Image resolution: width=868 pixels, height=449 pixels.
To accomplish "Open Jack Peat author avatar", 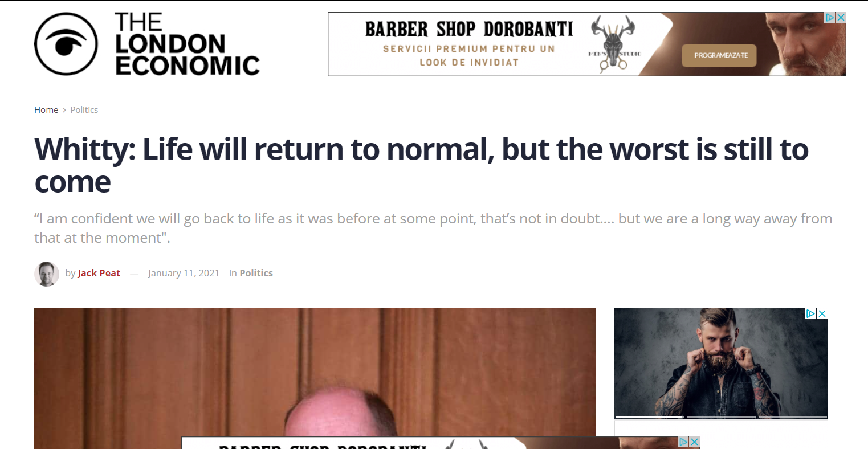I will point(47,274).
